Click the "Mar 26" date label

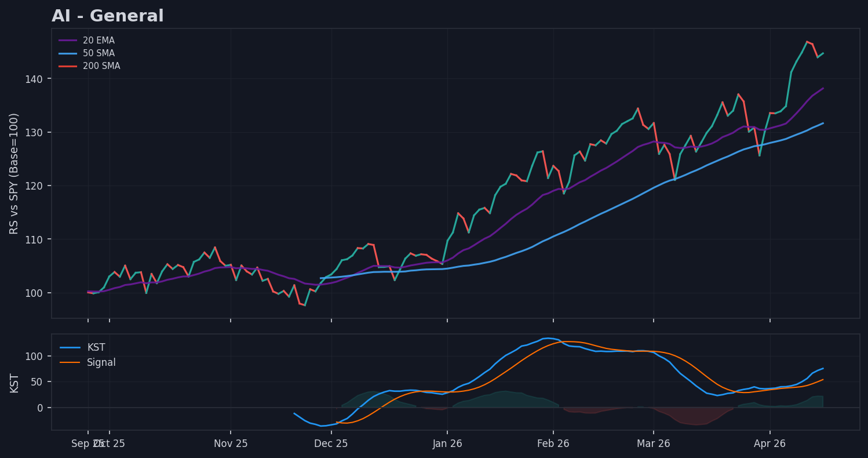[x=654, y=444]
